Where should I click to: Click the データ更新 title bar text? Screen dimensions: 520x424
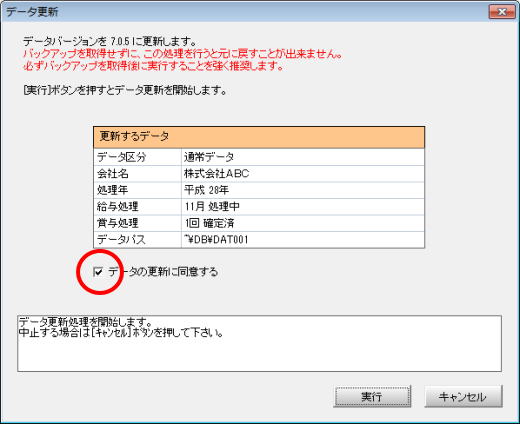coord(32,12)
